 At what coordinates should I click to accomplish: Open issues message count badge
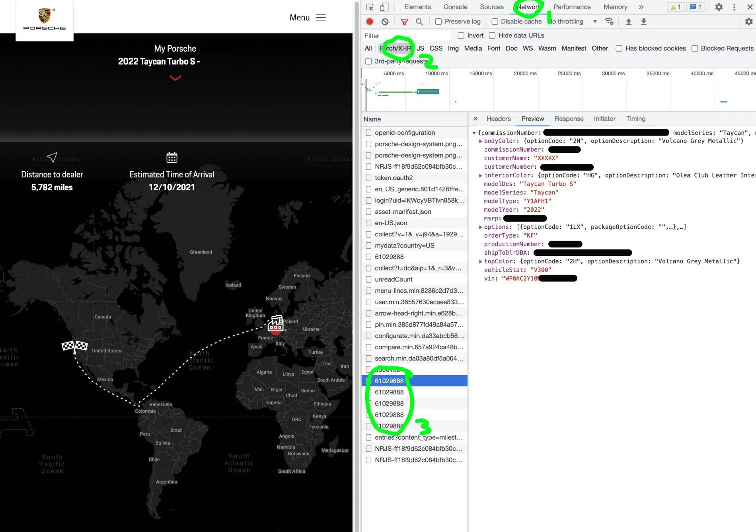pos(696,7)
